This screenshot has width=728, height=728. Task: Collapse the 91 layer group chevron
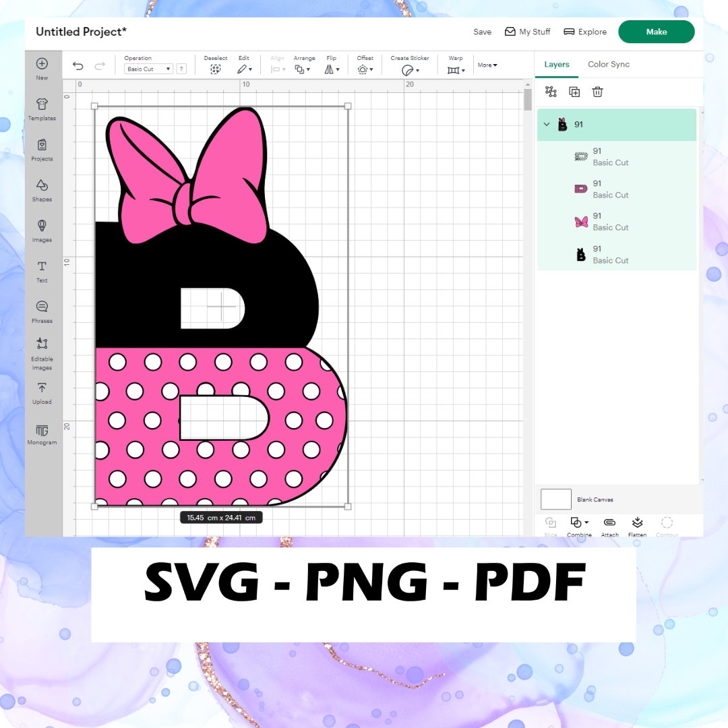(547, 125)
